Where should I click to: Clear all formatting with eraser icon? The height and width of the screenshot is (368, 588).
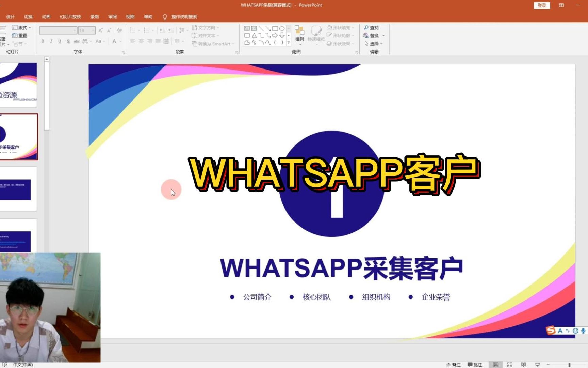[119, 30]
